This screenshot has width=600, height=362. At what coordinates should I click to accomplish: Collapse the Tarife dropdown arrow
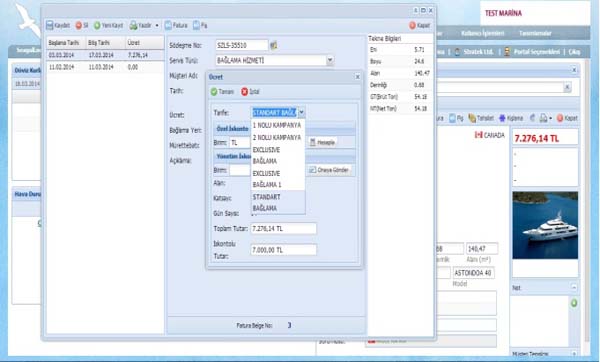(301, 113)
